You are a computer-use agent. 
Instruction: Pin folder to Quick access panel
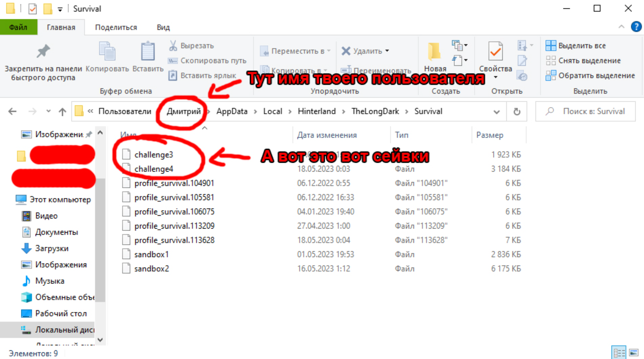click(43, 62)
